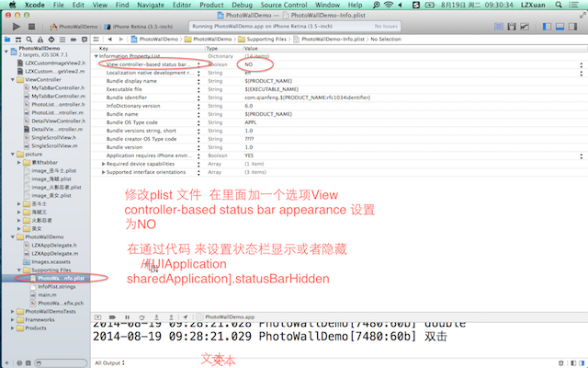The height and width of the screenshot is (368, 588).
Task: Click Supporting Files in jump bar
Action: [x=263, y=39]
